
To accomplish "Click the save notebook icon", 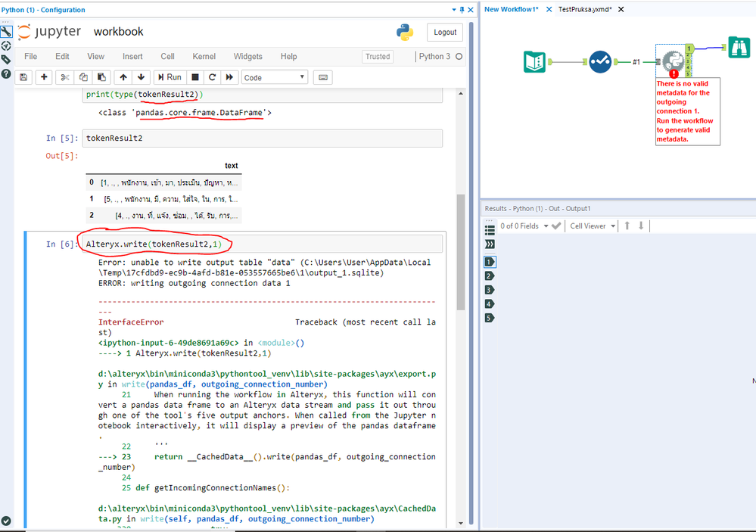I will tap(23, 76).
